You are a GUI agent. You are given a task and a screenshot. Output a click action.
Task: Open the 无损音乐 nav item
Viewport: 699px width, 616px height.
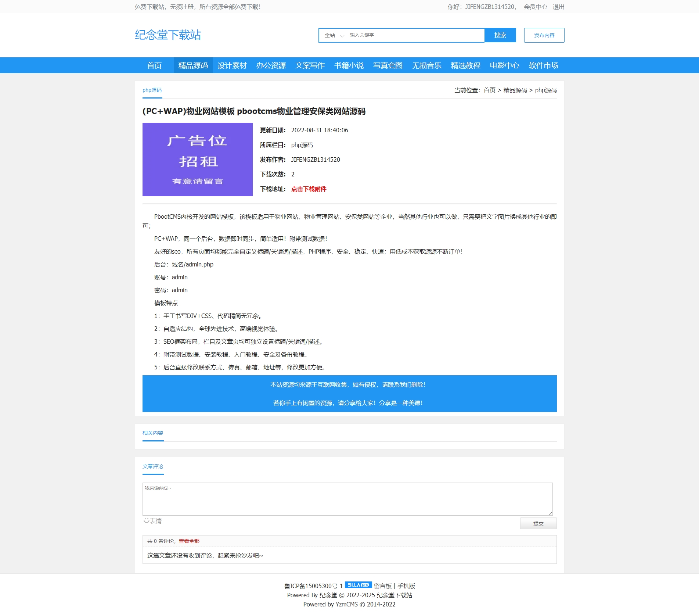coord(427,65)
